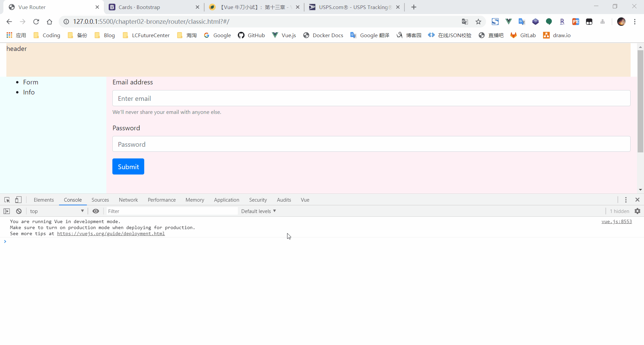Switch to the Sources tab

100,200
